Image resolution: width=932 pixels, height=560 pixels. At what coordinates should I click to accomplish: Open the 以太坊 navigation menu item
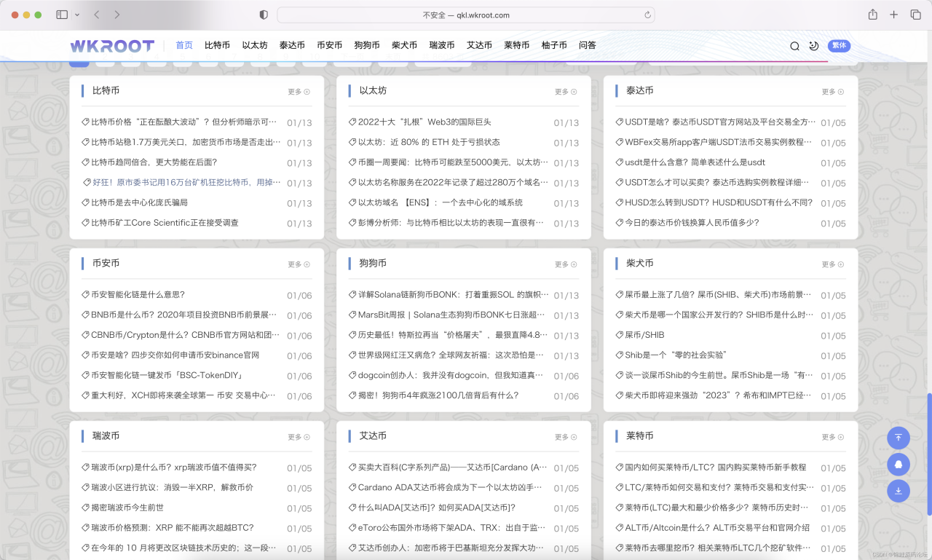coord(255,45)
